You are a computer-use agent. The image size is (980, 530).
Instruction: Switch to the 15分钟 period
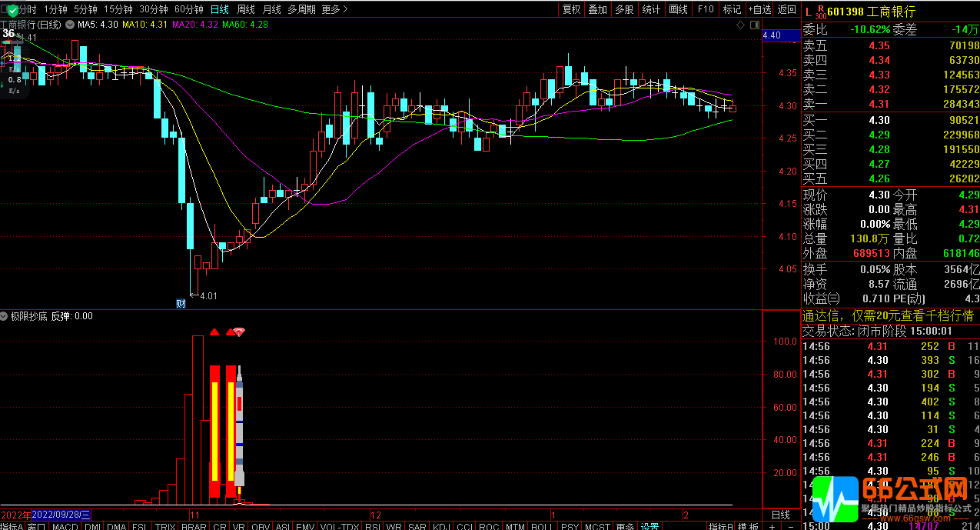tap(118, 9)
